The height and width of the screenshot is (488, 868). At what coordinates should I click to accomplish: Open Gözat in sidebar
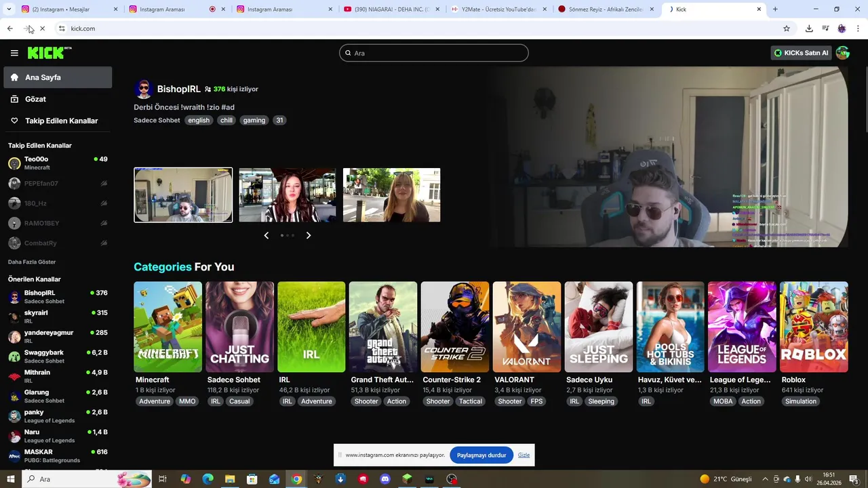tap(58, 99)
